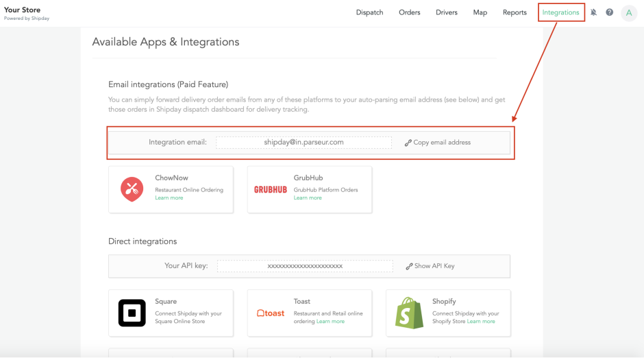
Task: Go to the Orders tab
Action: coord(410,12)
